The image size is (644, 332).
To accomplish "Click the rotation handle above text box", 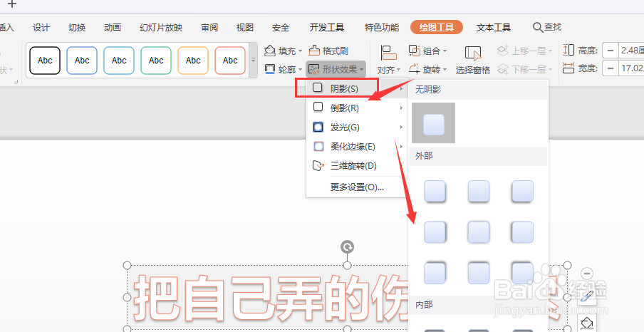I will tap(347, 247).
